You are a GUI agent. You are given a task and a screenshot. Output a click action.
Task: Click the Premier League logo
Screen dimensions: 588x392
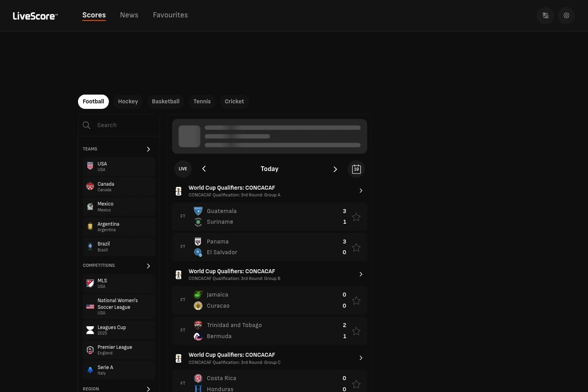tap(90, 350)
